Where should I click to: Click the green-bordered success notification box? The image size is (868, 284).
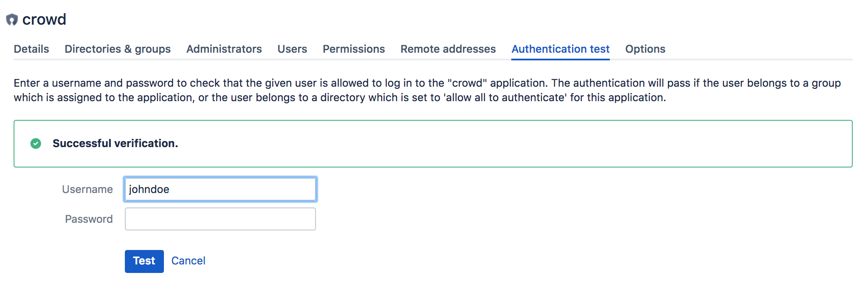[510, 144]
